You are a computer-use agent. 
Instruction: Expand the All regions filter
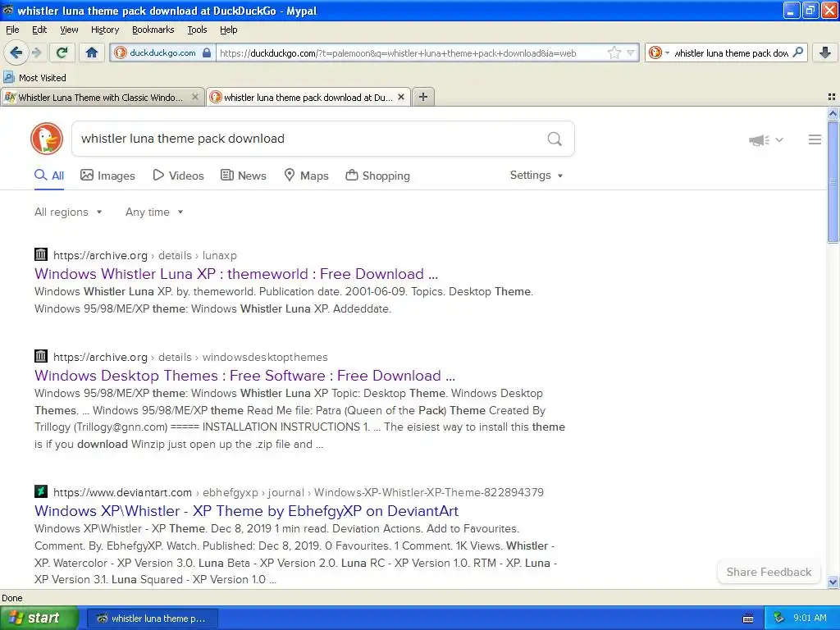coord(68,212)
